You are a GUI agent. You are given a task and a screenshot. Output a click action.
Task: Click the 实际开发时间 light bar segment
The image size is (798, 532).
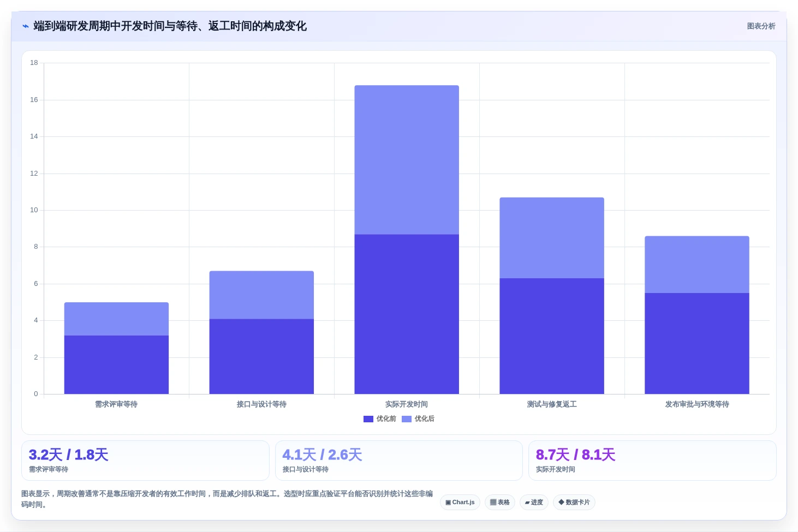pyautogui.click(x=407, y=160)
